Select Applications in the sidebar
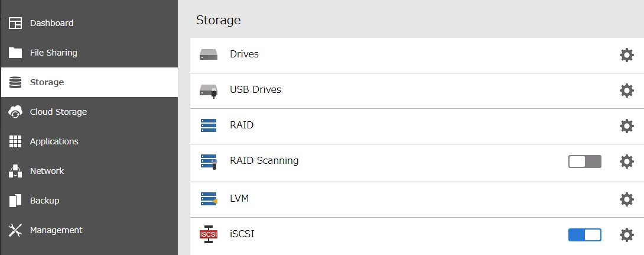Viewport: 644px width, 255px height. point(54,141)
